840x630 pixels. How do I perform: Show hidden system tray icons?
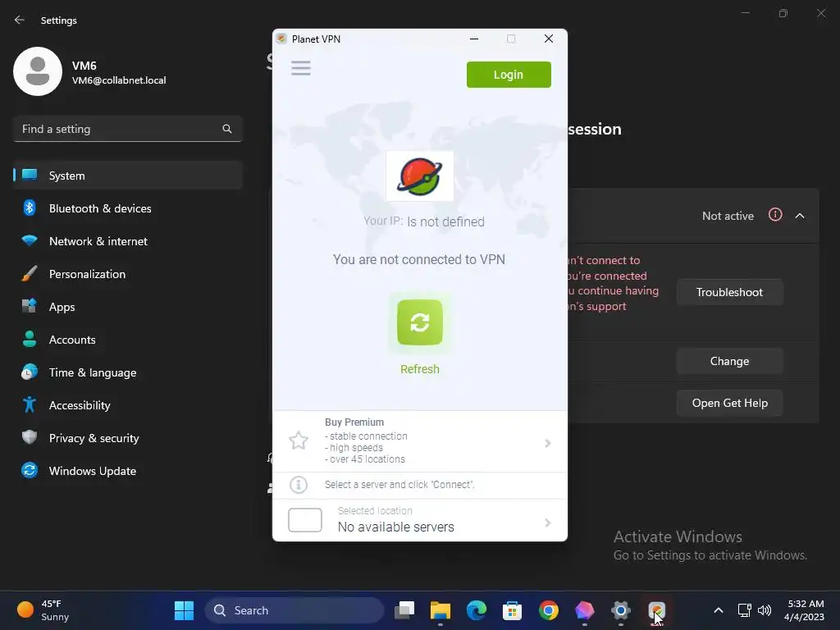pos(719,610)
